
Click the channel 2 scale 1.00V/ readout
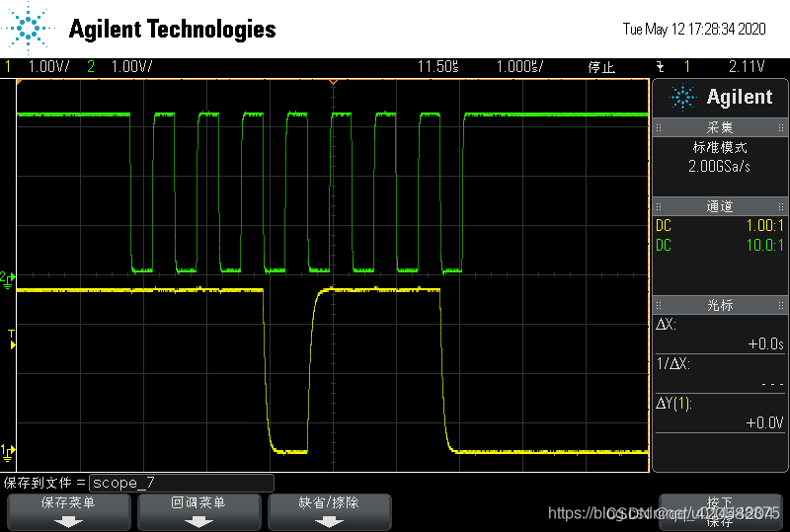(131, 66)
